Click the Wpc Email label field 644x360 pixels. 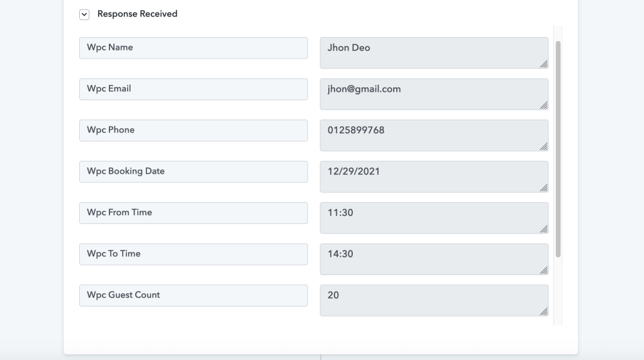pos(194,89)
